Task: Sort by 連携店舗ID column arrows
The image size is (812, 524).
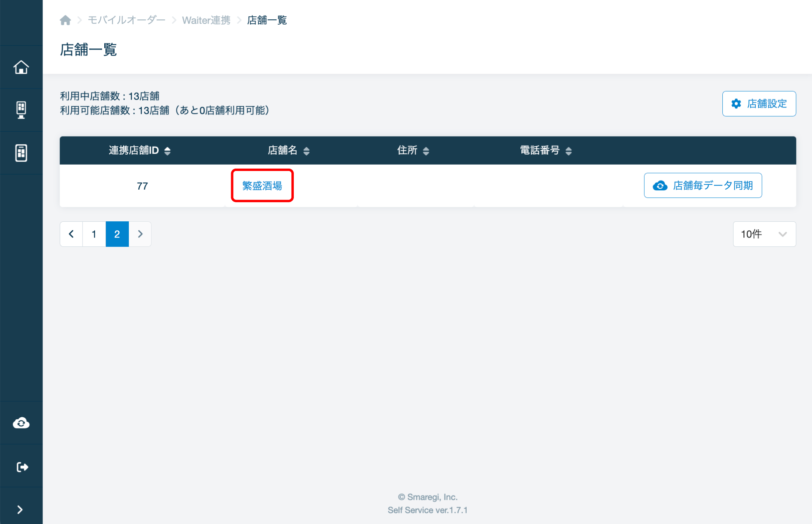Action: click(x=167, y=151)
